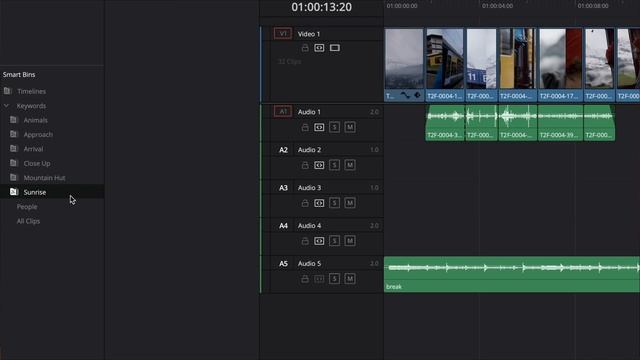Toggle auto track selector on Audio 3
The height and width of the screenshot is (360, 640).
point(319,203)
